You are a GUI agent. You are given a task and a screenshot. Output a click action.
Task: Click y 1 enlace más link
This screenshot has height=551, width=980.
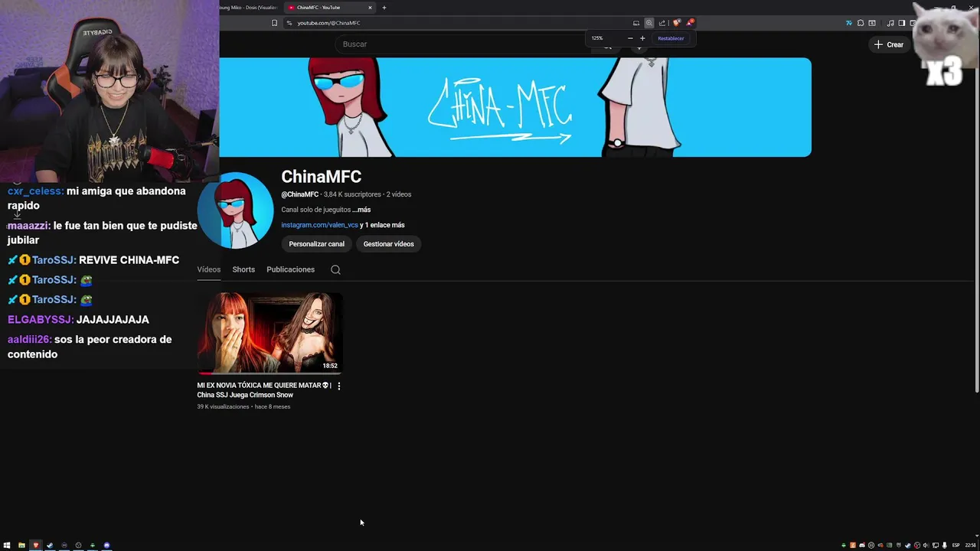(382, 225)
